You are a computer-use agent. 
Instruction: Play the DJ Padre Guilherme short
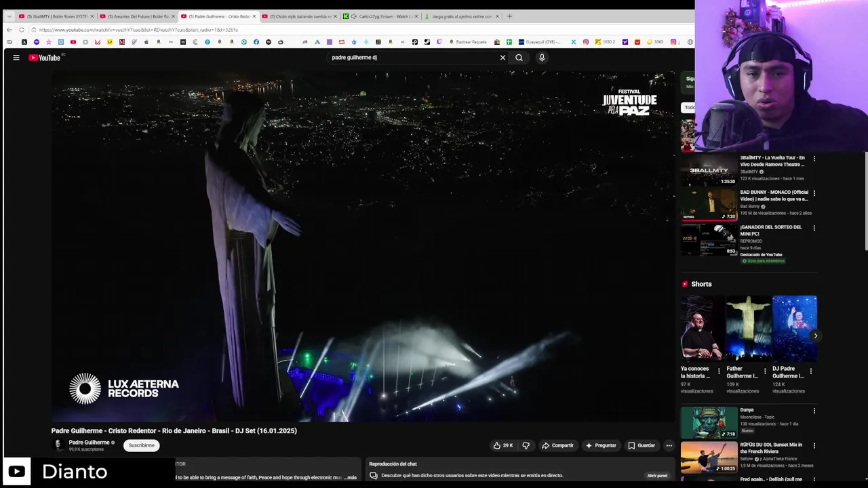[x=794, y=328]
